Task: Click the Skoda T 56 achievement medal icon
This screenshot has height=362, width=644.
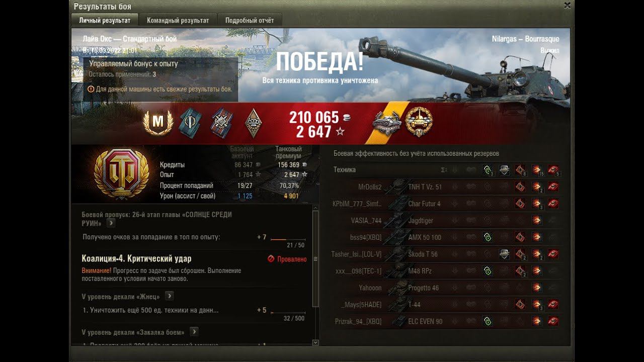Action: [504, 254]
